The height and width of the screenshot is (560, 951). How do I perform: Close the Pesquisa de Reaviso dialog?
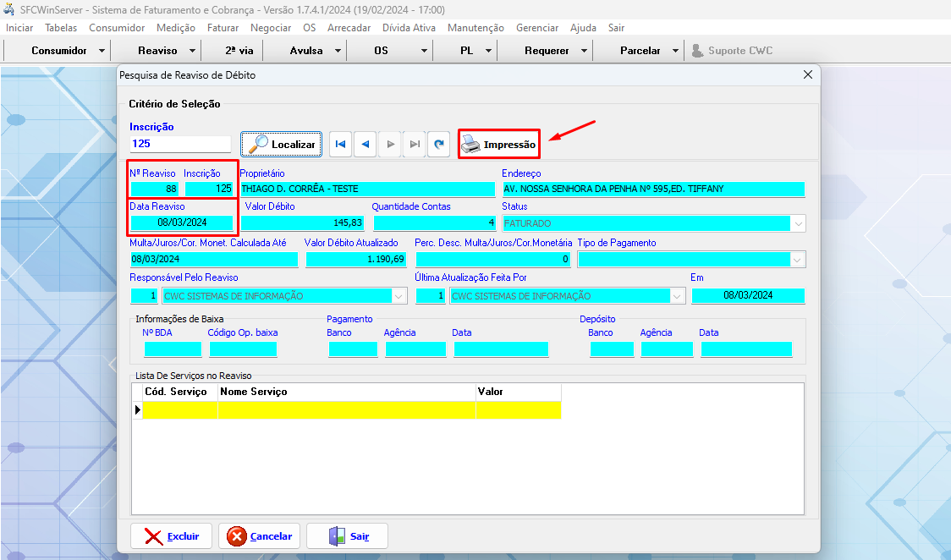coord(807,74)
